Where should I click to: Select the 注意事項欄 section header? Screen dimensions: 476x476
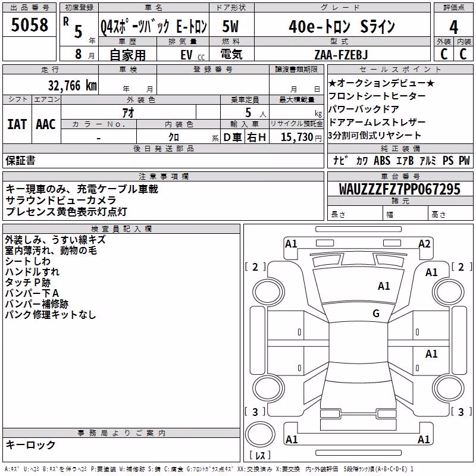164,176
